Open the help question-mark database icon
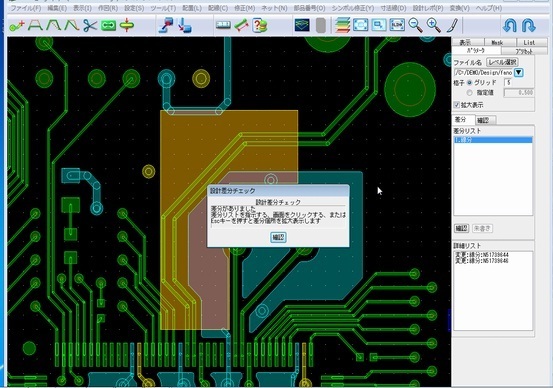This screenshot has height=388, width=553. 260,25
